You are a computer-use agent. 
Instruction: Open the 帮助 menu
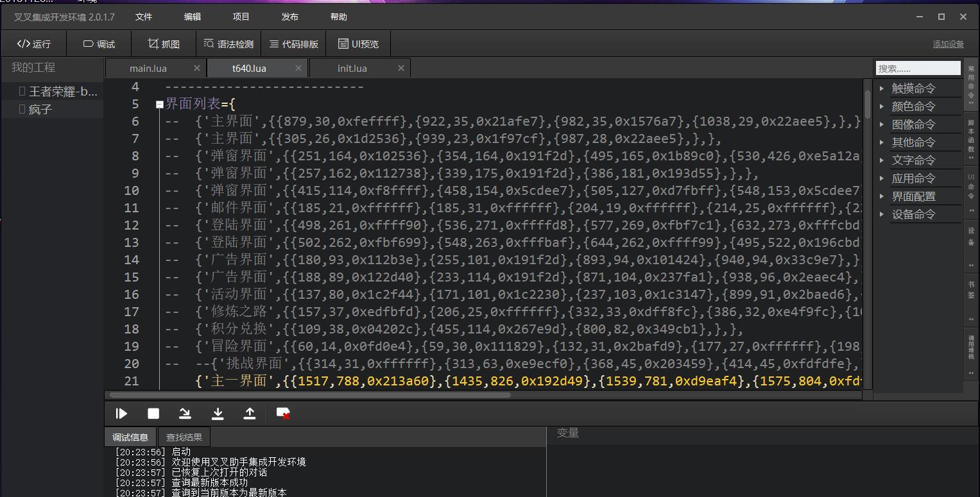(x=339, y=17)
